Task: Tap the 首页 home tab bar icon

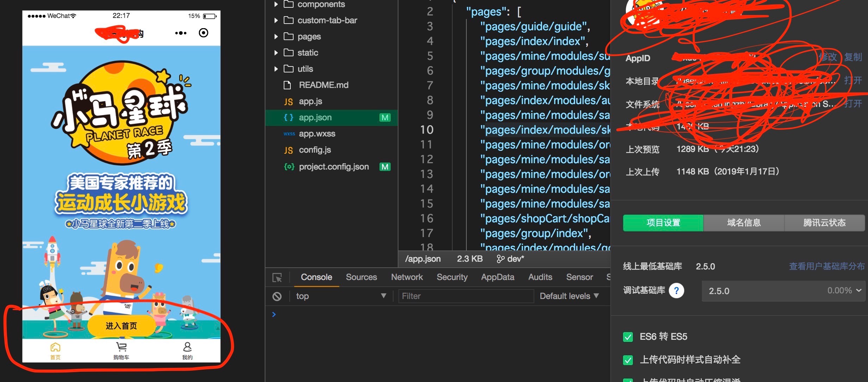Action: point(55,351)
